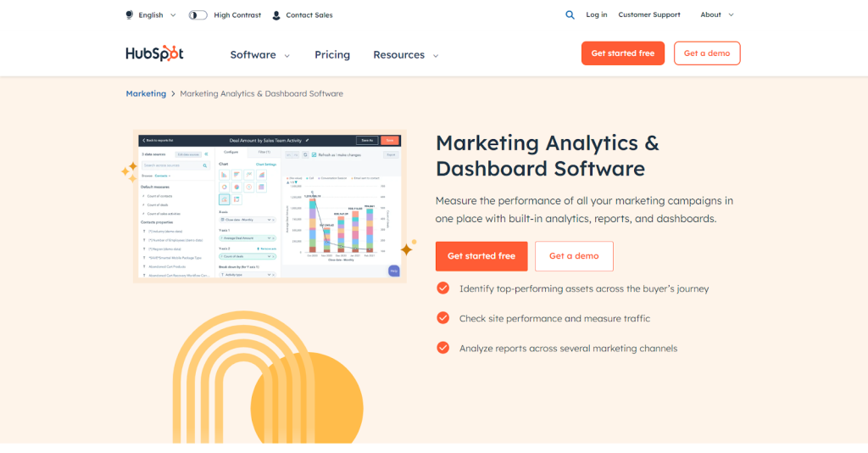Expand the About dropdown
868x453 pixels.
pos(717,15)
